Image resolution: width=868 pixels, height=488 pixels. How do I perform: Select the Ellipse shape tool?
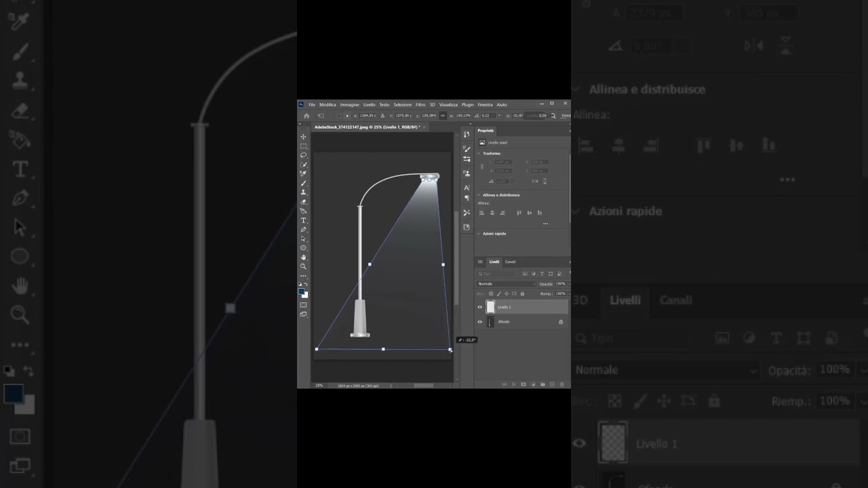point(303,247)
